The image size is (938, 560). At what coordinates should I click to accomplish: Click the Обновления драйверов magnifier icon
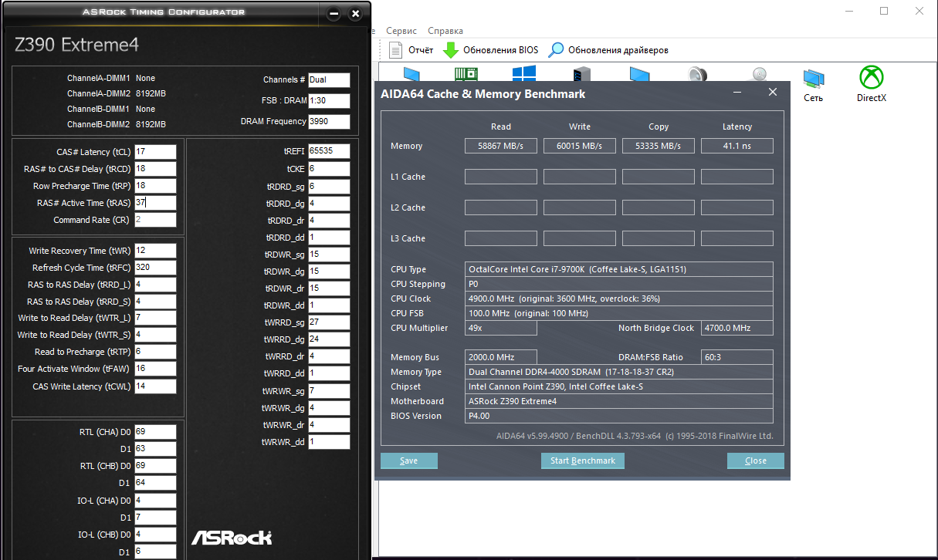click(x=556, y=50)
